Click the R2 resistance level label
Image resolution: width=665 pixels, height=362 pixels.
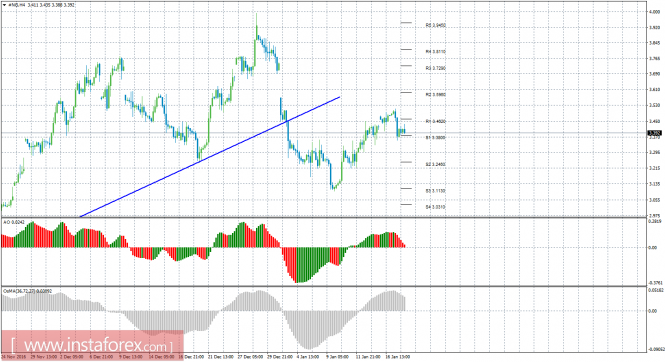(x=436, y=95)
